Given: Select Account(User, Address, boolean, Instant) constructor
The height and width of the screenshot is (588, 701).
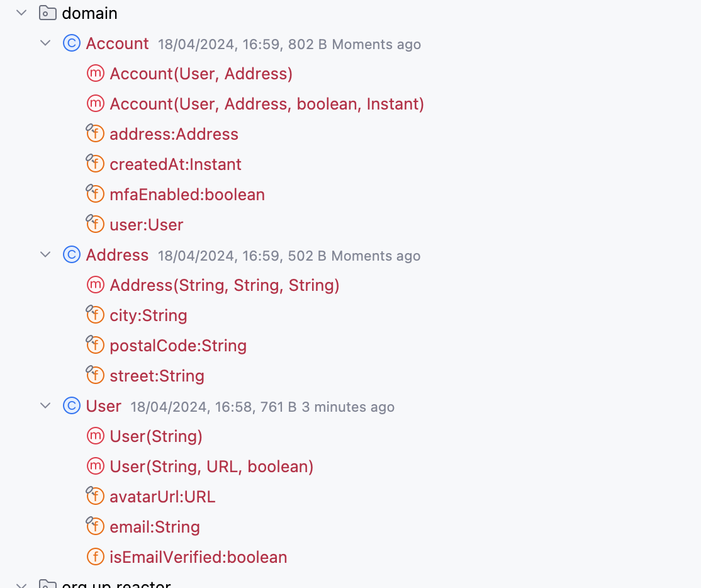Looking at the screenshot, I should [267, 104].
